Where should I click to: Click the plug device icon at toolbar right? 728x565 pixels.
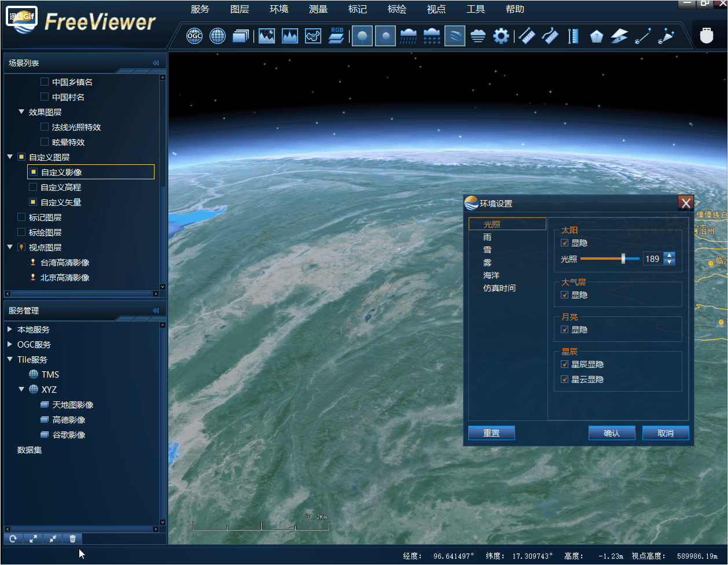[x=705, y=35]
